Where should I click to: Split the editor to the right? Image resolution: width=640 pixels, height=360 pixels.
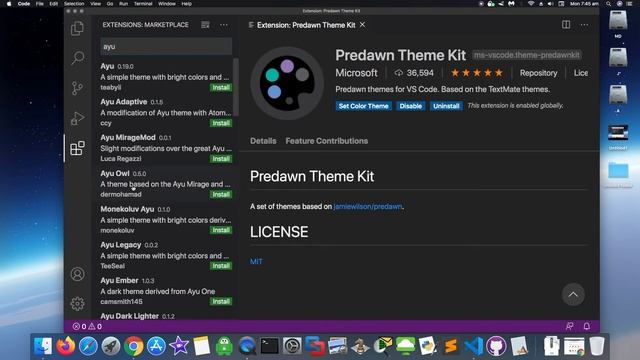click(566, 24)
